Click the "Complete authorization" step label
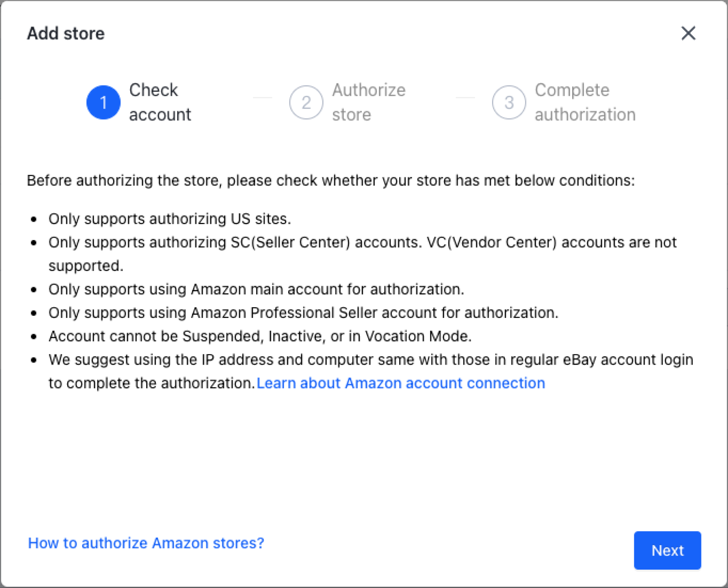Screen dimensions: 728x588 [x=585, y=102]
